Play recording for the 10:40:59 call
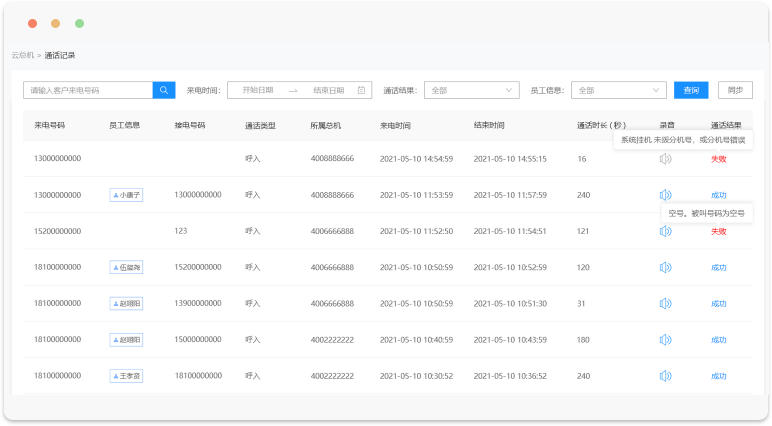772x426 pixels. pos(665,340)
